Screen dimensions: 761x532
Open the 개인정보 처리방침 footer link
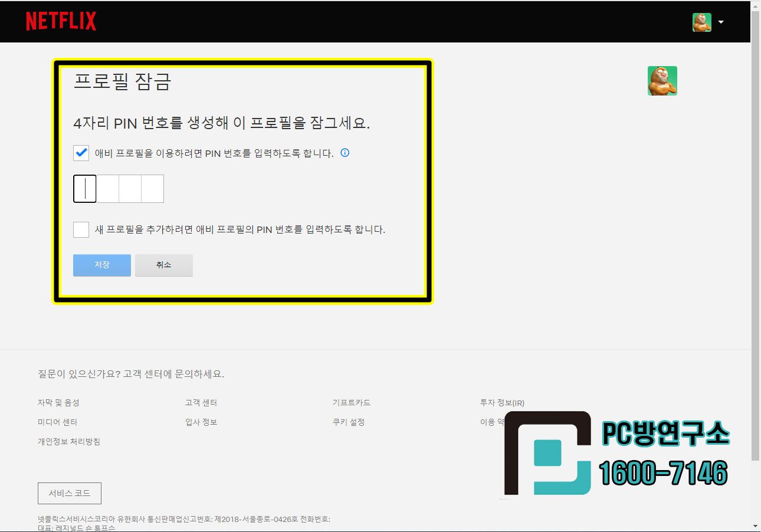pos(69,441)
